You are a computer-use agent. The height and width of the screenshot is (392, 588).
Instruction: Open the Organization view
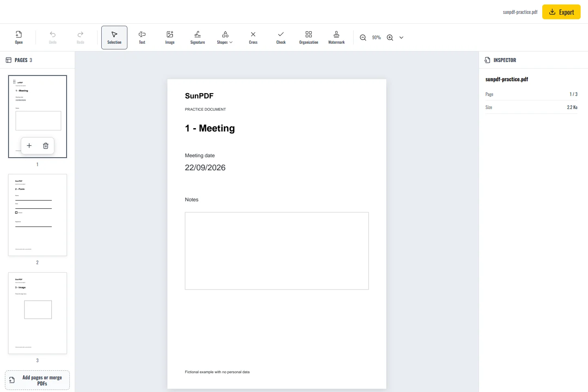[x=309, y=38]
